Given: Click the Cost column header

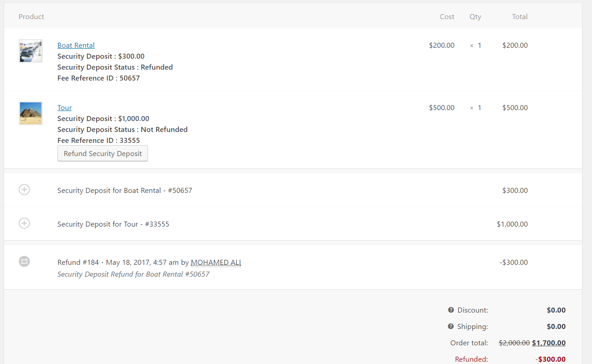Looking at the screenshot, I should [447, 17].
